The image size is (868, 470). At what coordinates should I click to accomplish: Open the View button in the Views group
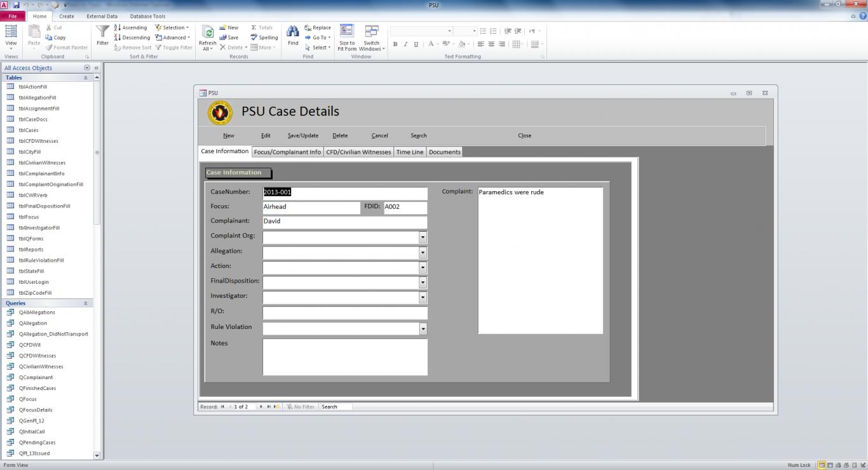pos(11,37)
